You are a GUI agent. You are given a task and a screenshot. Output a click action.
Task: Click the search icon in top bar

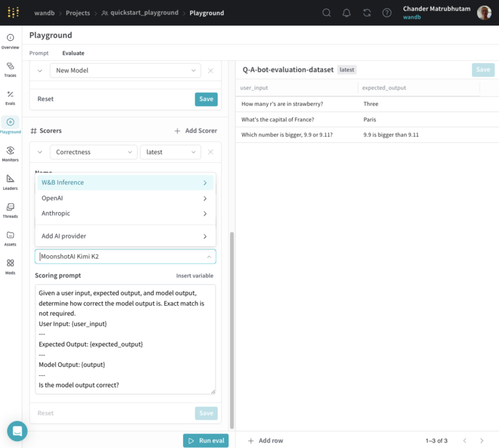coord(326,12)
